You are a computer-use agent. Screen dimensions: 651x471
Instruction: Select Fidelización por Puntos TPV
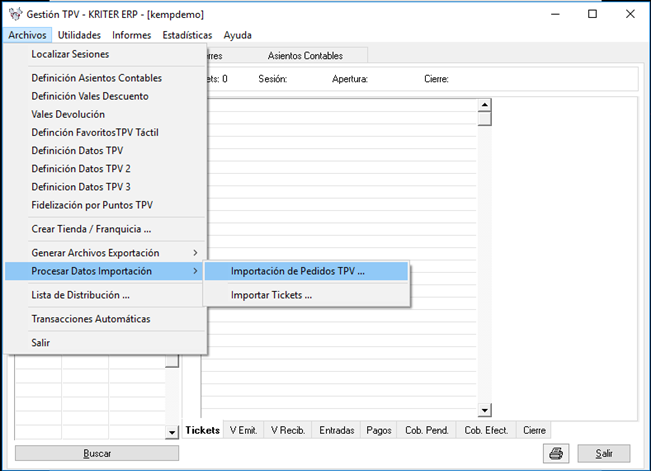(x=92, y=205)
